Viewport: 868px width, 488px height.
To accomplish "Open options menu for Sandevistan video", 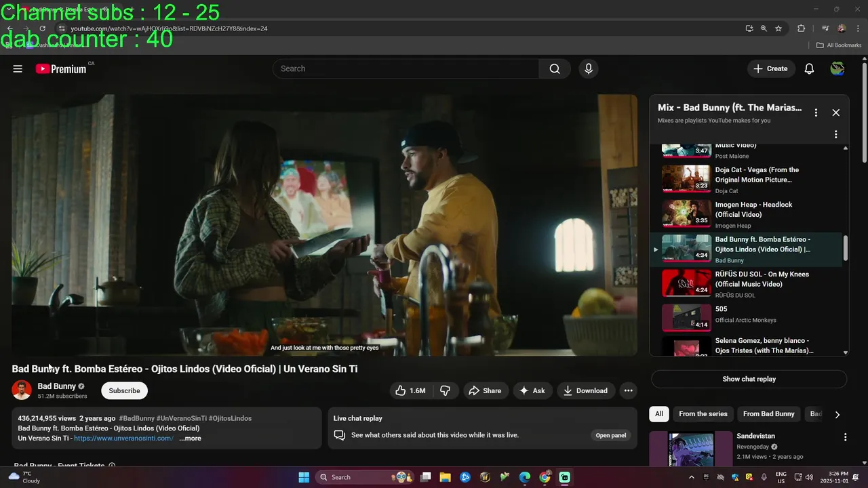I will tap(845, 437).
